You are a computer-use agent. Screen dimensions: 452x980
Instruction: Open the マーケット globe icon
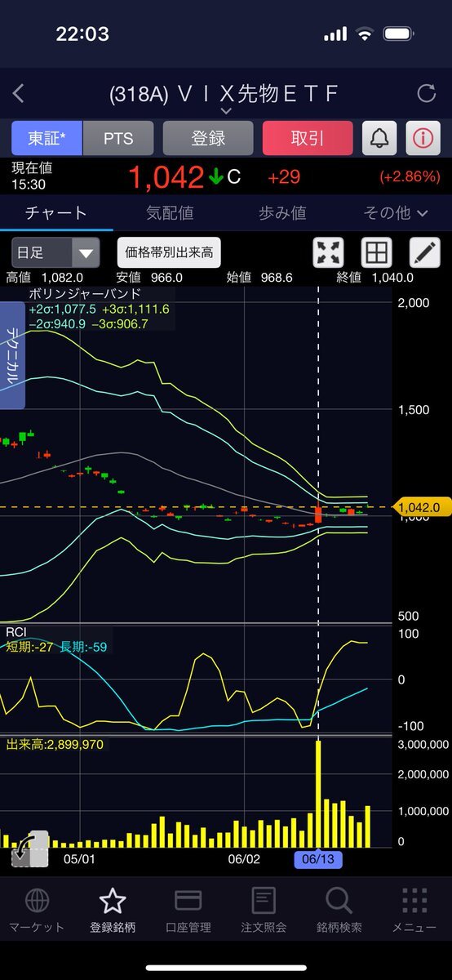click(37, 909)
